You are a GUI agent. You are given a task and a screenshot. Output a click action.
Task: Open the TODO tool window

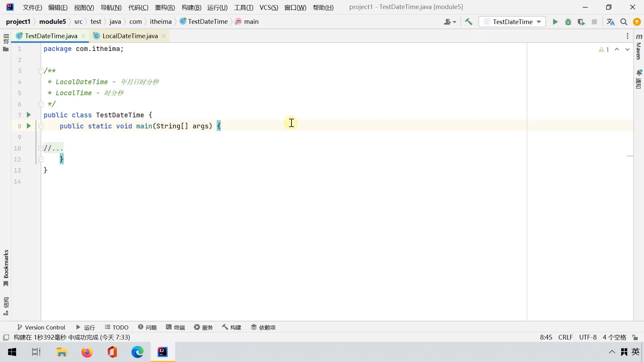pos(116,327)
